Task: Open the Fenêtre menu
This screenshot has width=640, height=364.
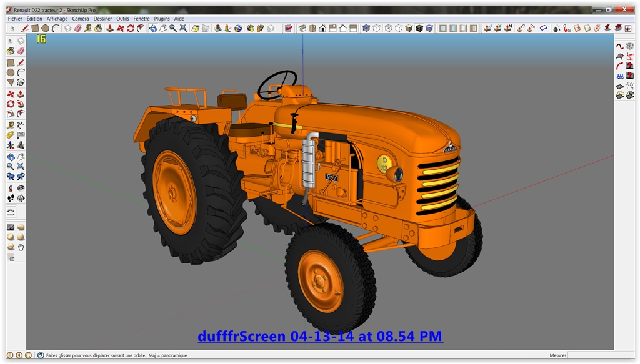Action: tap(141, 19)
